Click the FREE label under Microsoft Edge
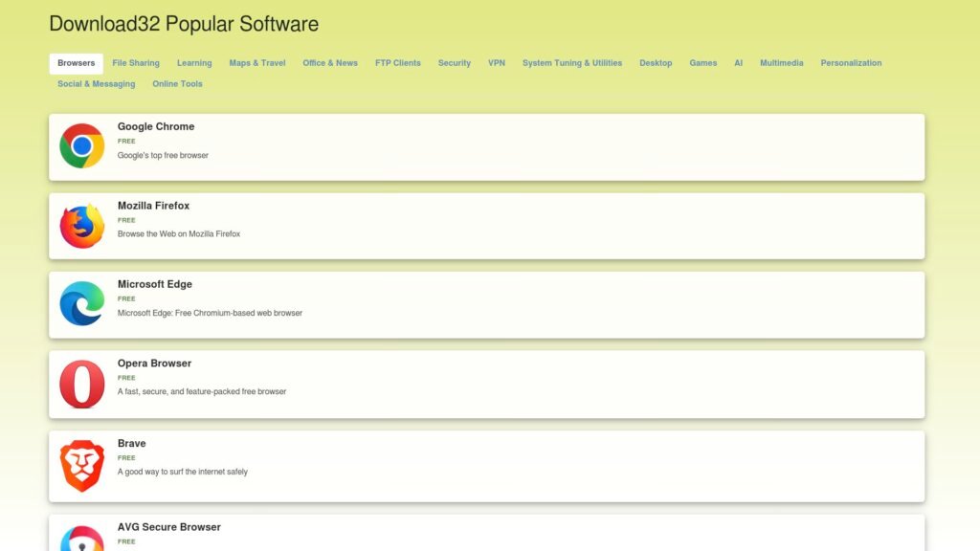Viewport: 980px width, 551px height. click(126, 298)
